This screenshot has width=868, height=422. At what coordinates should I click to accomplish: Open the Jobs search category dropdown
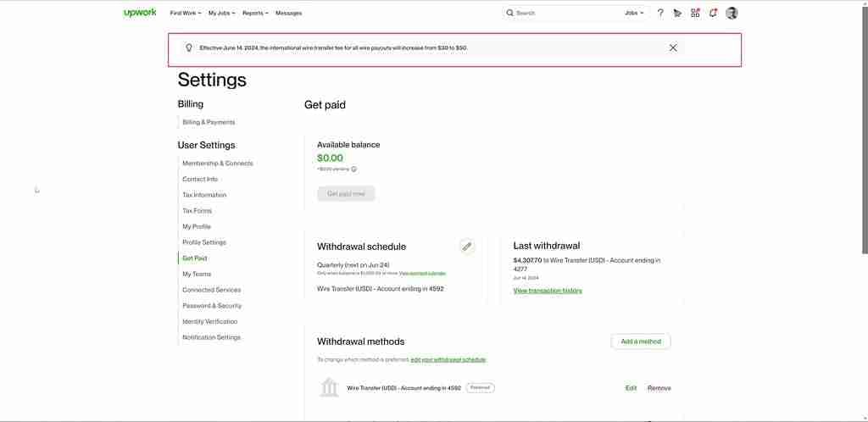point(634,14)
